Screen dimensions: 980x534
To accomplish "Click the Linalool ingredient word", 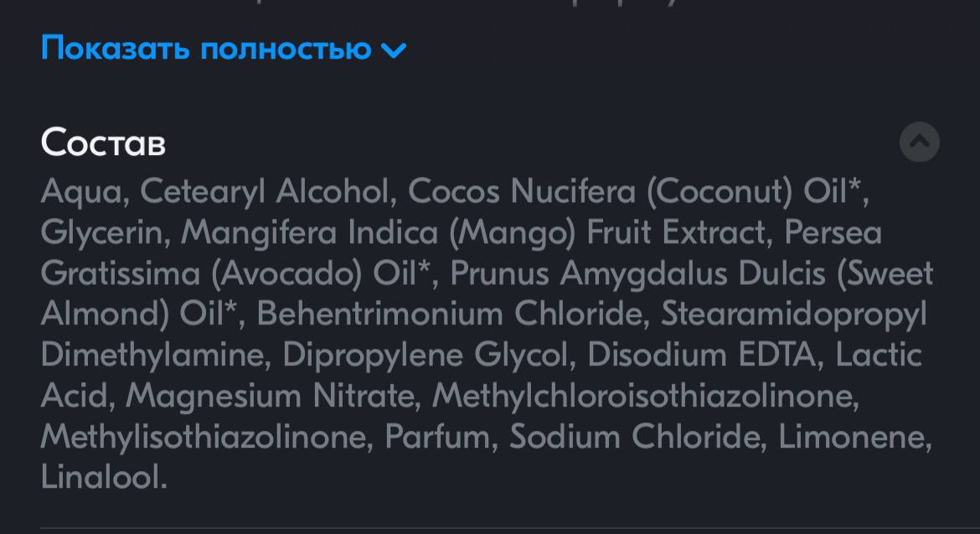I will (x=100, y=477).
